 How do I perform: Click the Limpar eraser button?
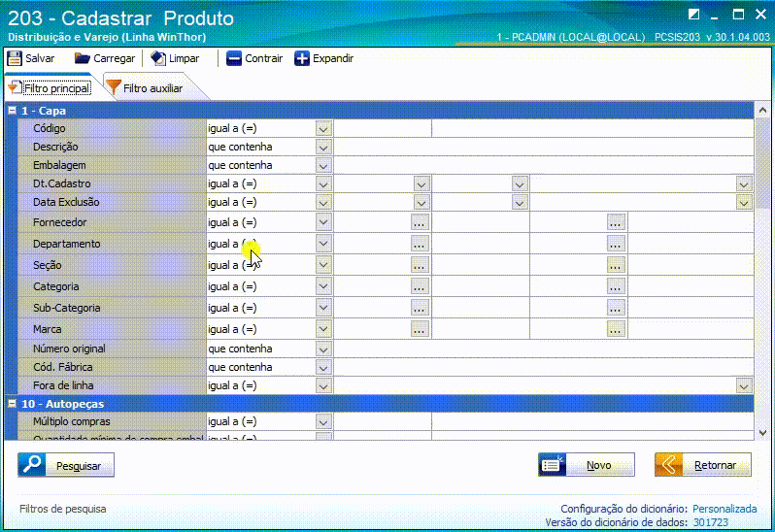click(x=175, y=58)
